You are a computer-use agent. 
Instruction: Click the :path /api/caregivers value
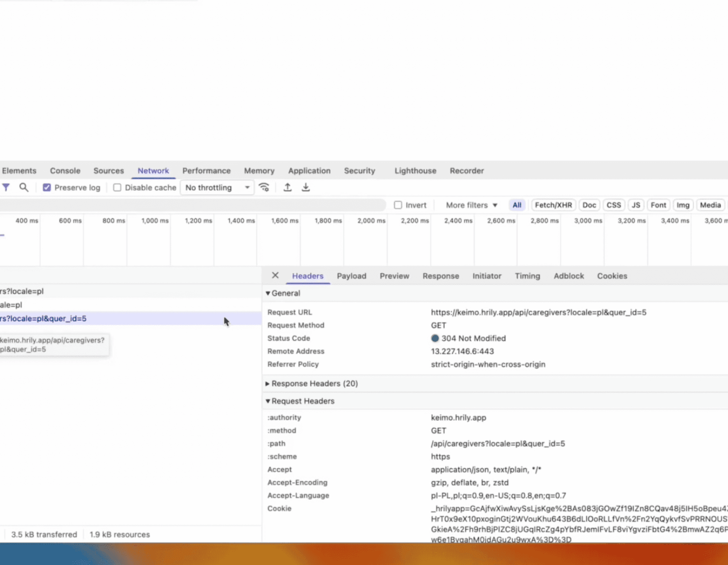(498, 444)
